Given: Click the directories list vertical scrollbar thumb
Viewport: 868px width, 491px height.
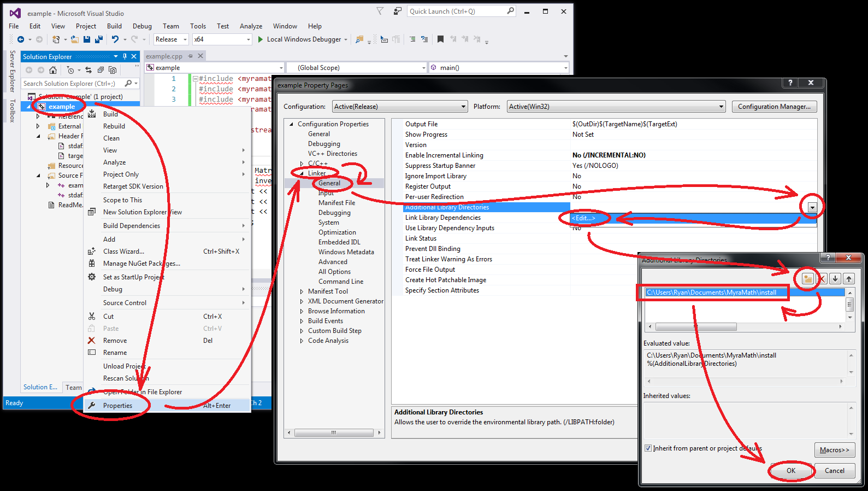Looking at the screenshot, I should [849, 304].
